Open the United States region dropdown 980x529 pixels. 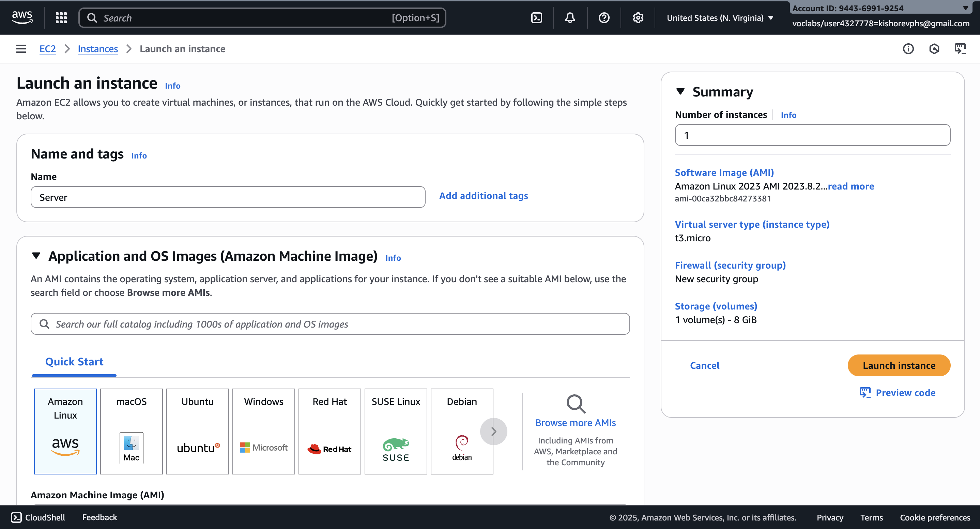[720, 17]
